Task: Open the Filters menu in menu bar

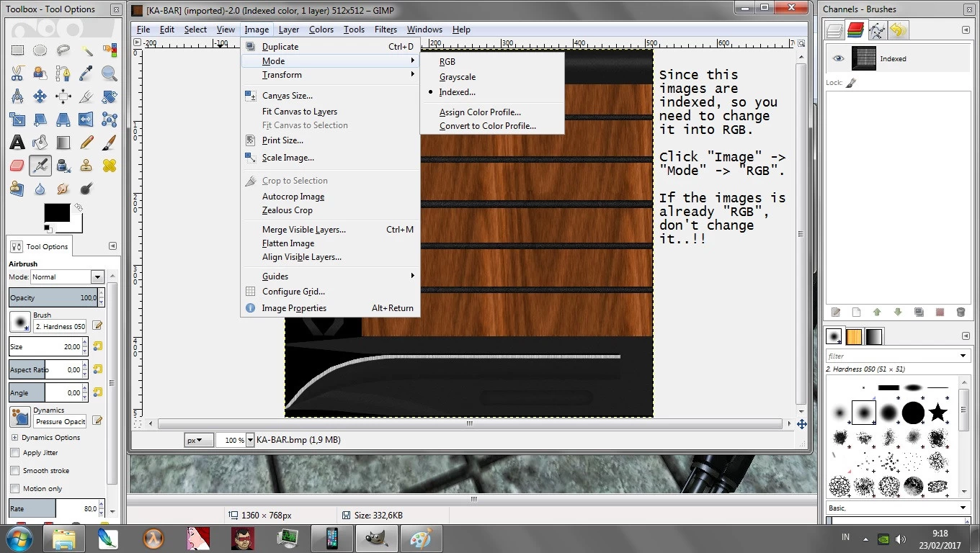Action: [x=386, y=30]
